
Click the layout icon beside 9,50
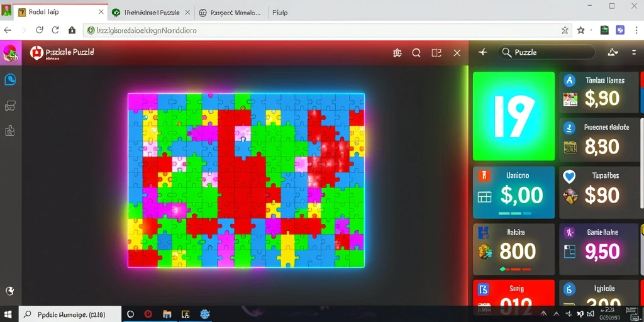570,252
